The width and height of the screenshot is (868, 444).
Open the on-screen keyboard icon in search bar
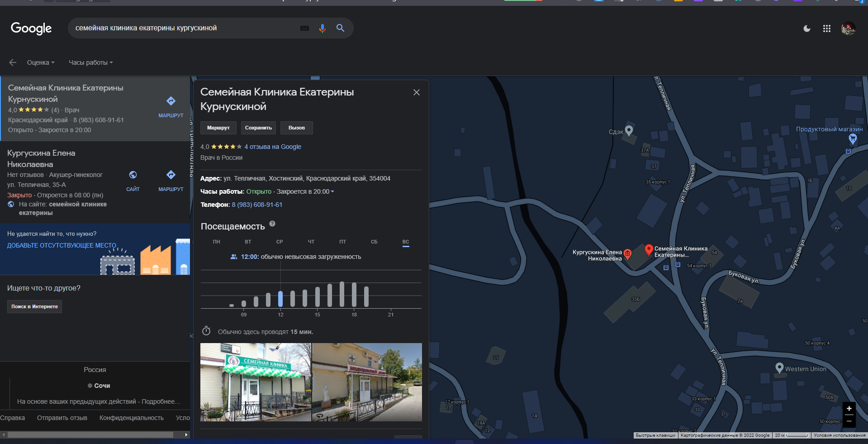pos(304,28)
